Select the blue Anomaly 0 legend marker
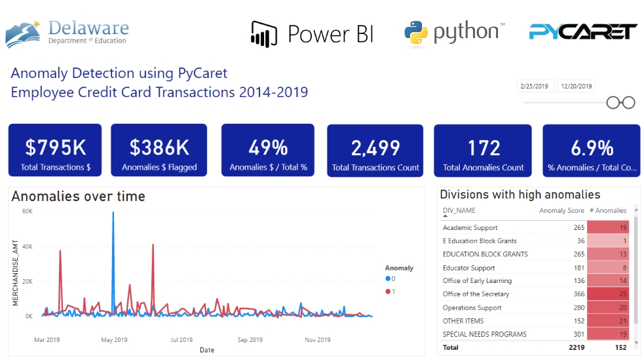The height and width of the screenshot is (361, 644). pos(388,279)
